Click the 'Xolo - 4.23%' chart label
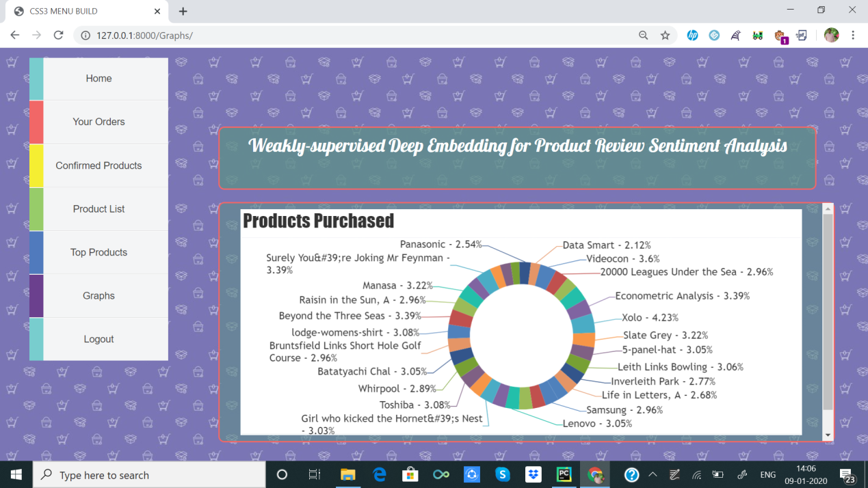 (650, 318)
